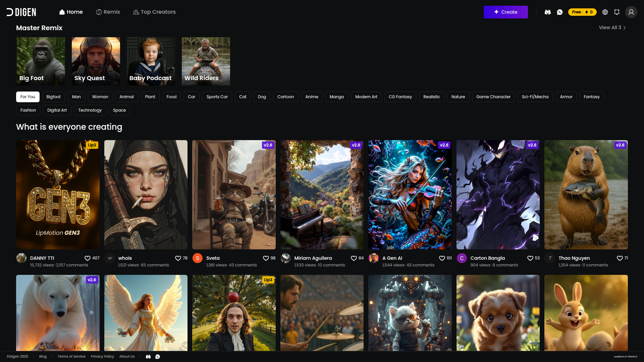The image size is (644, 362).
Task: Click the WhatsApp chat icon in header
Action: click(560, 12)
